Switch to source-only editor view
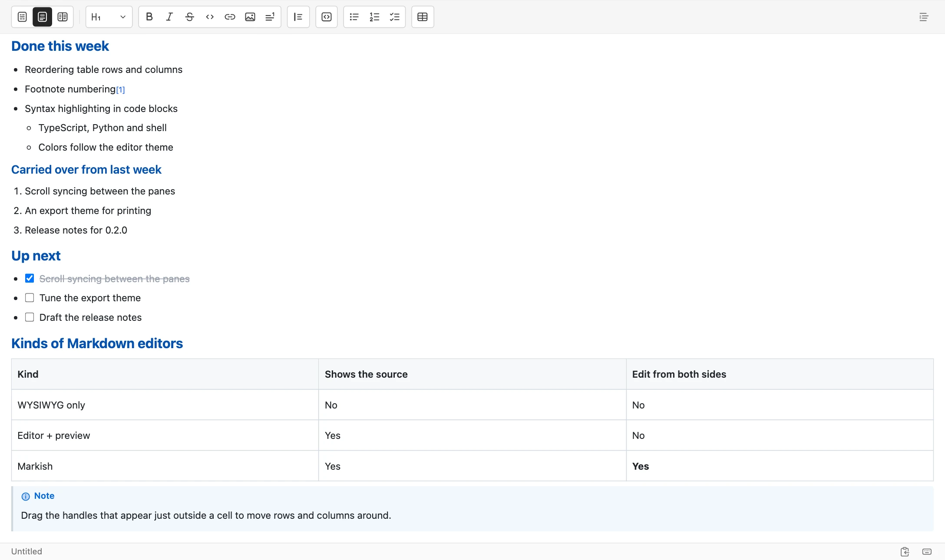Image resolution: width=945 pixels, height=560 pixels. pos(22,17)
